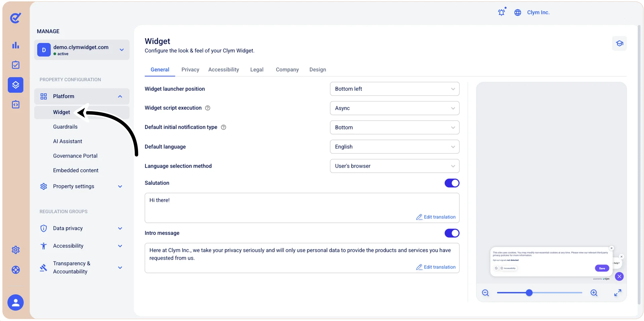Open the Widget script execution dropdown

pos(394,108)
